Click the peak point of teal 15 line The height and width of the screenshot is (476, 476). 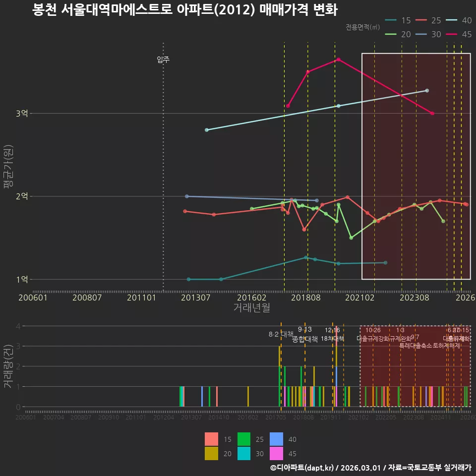click(x=306, y=257)
